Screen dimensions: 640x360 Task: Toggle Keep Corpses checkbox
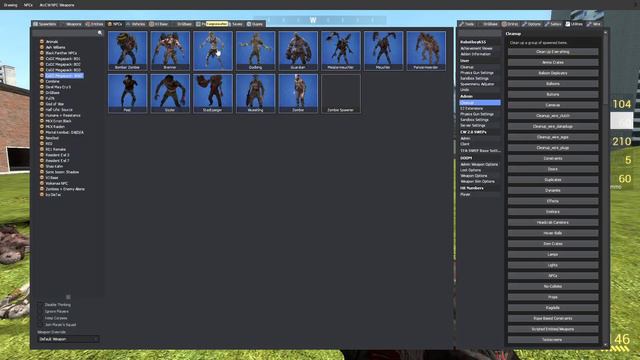[x=41, y=318]
